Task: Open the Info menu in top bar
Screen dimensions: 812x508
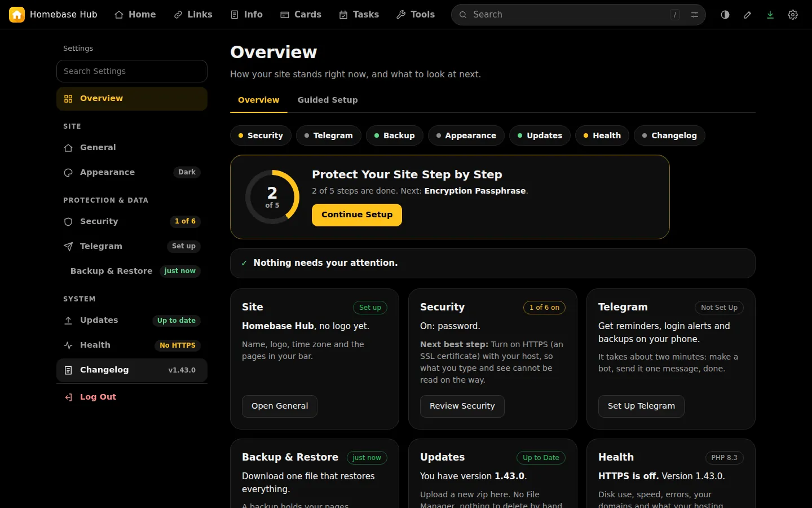Action: (247, 15)
